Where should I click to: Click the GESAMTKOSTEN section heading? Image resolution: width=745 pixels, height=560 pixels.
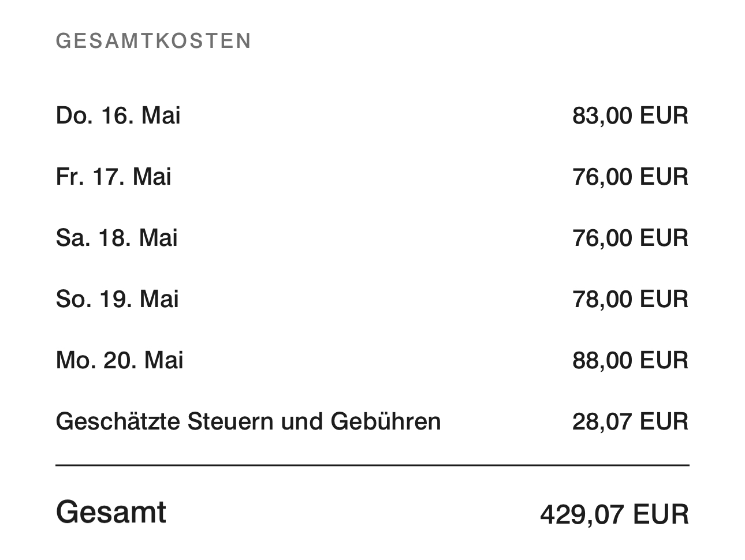point(154,41)
